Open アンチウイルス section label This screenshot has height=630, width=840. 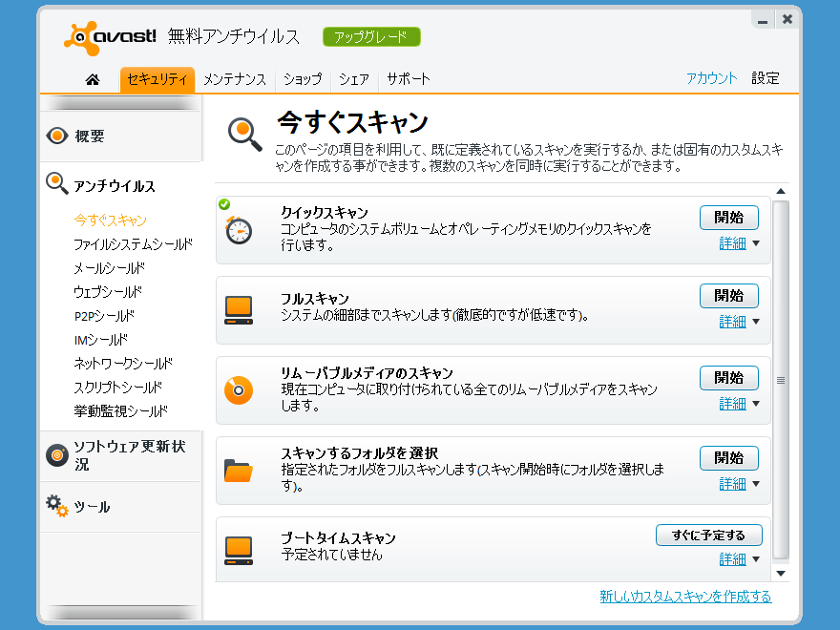pos(115,186)
